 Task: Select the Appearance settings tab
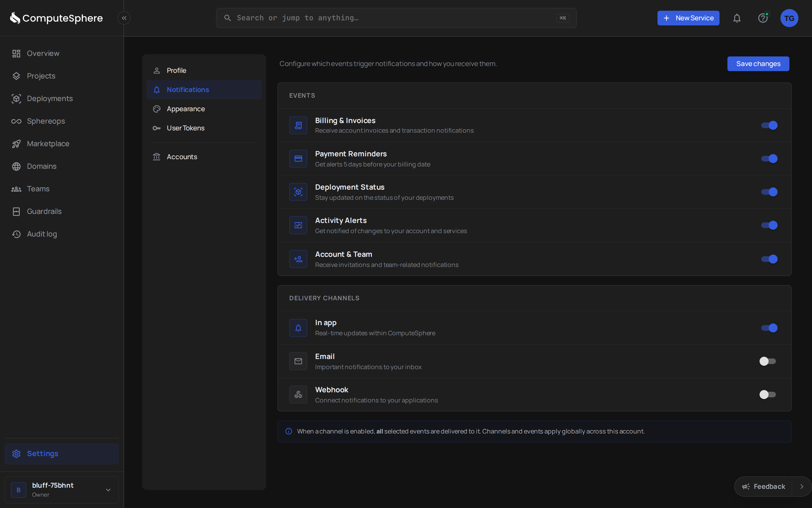pos(204,109)
